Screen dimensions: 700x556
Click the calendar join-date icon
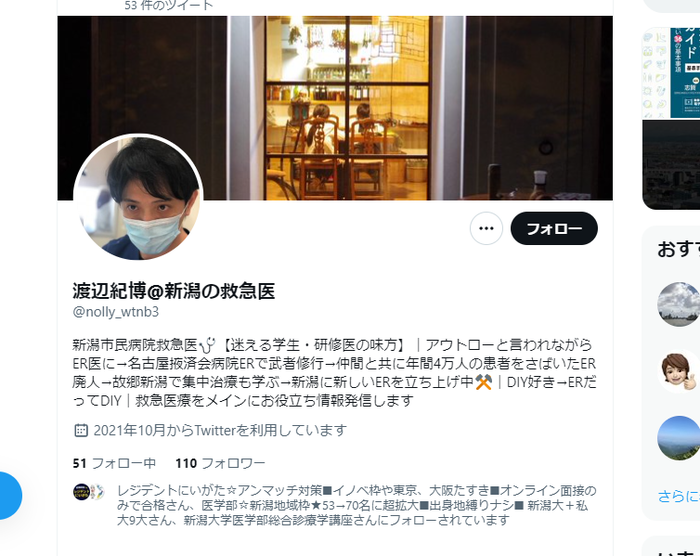pos(81,430)
